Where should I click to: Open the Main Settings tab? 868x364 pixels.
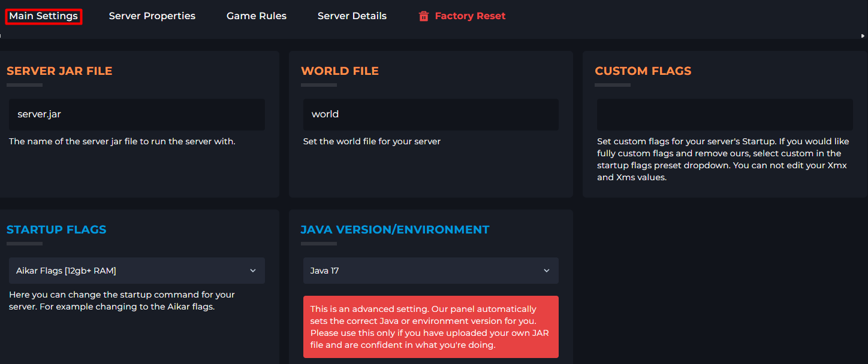pos(43,16)
